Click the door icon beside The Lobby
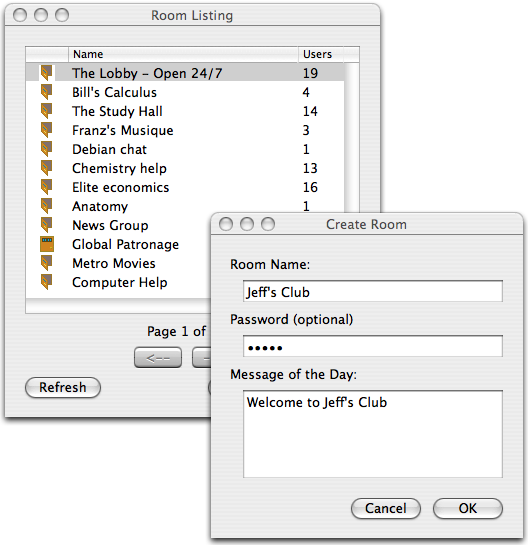This screenshot has height=545, width=528. (x=47, y=73)
